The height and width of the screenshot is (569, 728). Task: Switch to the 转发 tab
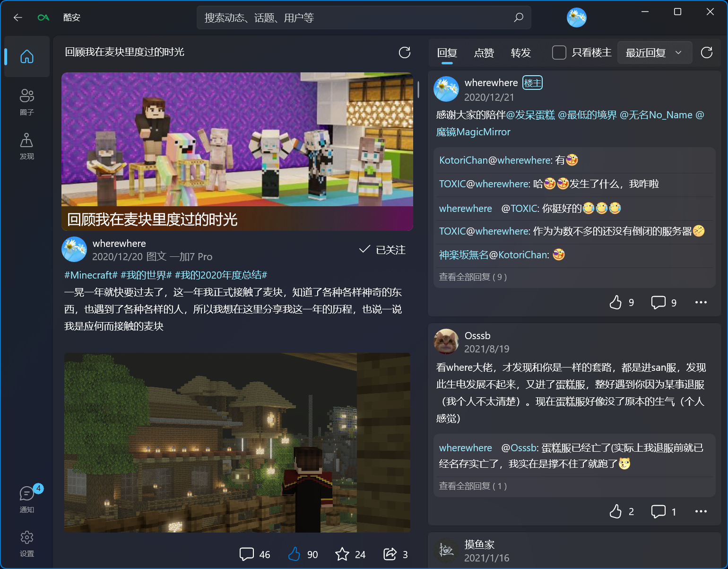[521, 53]
